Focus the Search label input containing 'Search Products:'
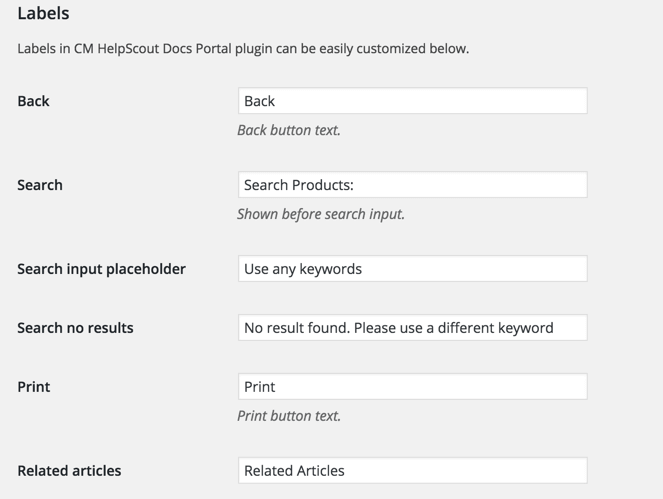 coord(412,185)
